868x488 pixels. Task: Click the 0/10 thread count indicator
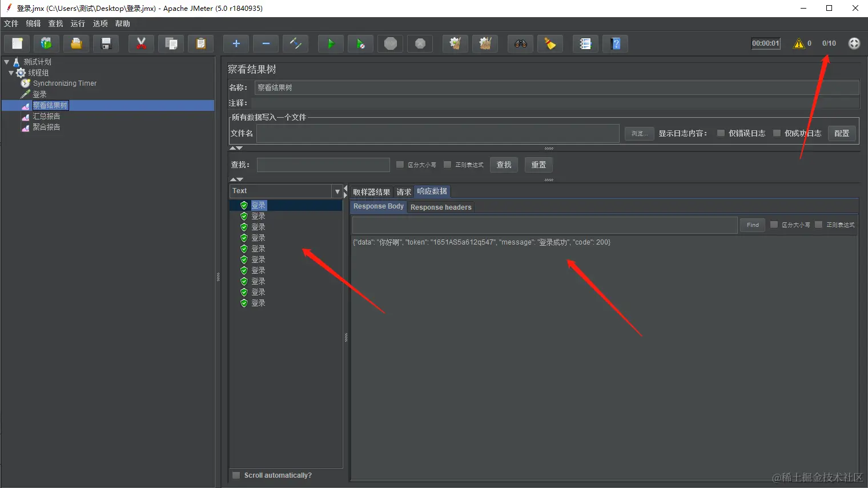pyautogui.click(x=829, y=43)
